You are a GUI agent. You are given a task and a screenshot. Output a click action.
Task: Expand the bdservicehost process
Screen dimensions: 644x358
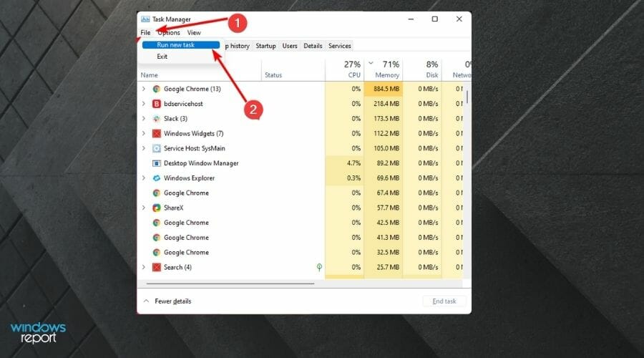[x=143, y=104]
